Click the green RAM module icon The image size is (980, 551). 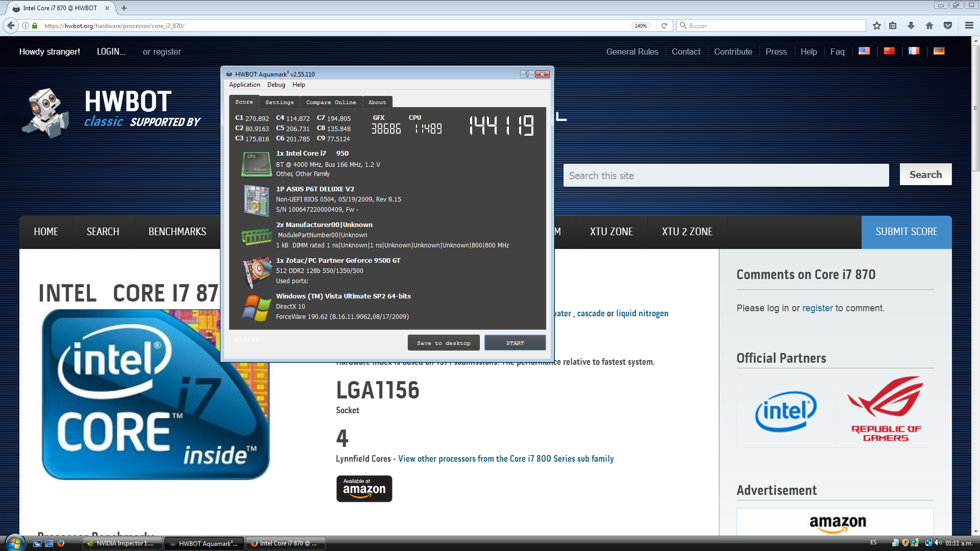pos(256,236)
